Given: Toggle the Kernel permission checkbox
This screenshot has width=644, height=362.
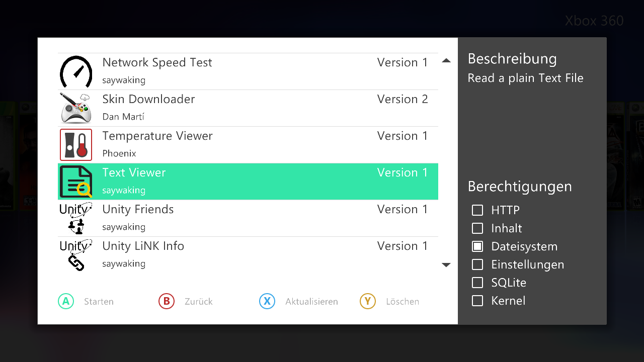Looking at the screenshot, I should pyautogui.click(x=477, y=301).
